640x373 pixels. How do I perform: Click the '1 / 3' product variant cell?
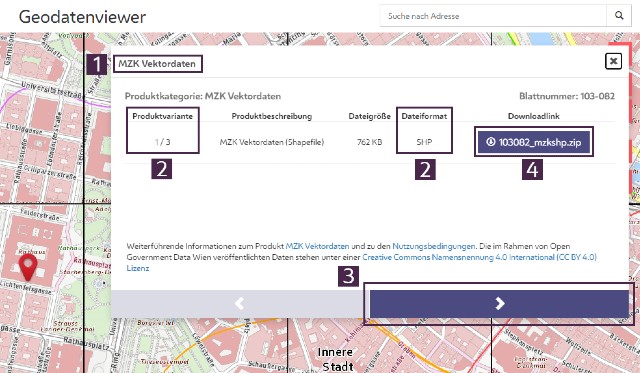[x=162, y=142]
